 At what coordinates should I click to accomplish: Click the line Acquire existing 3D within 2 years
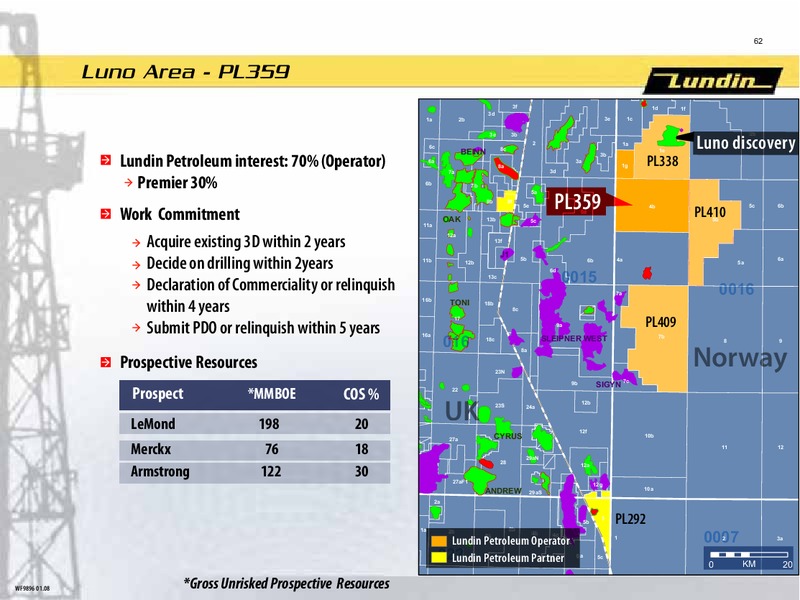pyautogui.click(x=246, y=242)
